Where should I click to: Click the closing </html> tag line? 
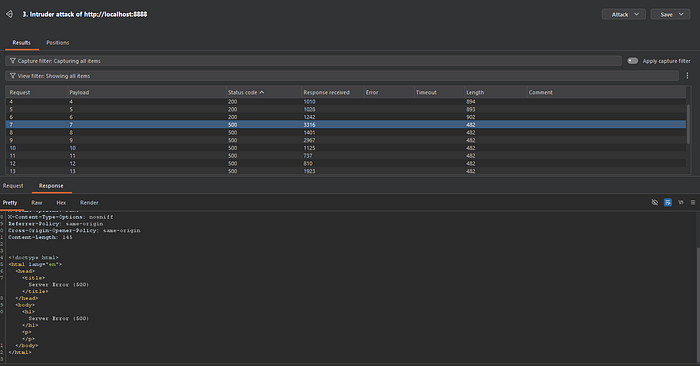tap(20, 353)
